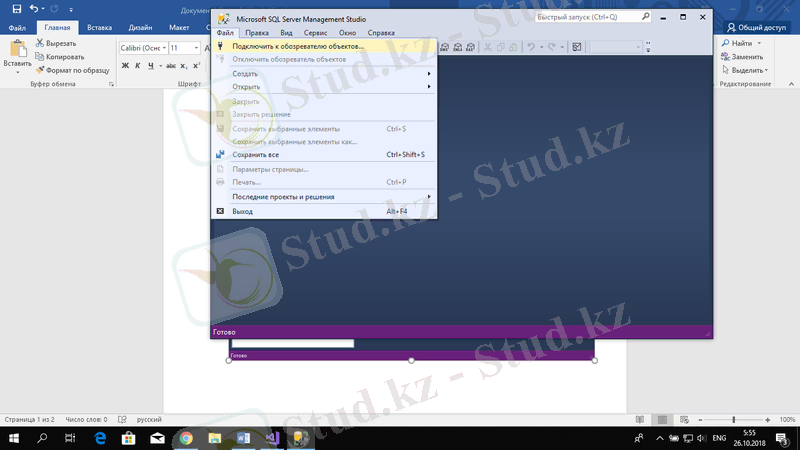800x450 pixels.
Task: Click the activity monitor icon in SSMS toolbar
Action: (577, 47)
